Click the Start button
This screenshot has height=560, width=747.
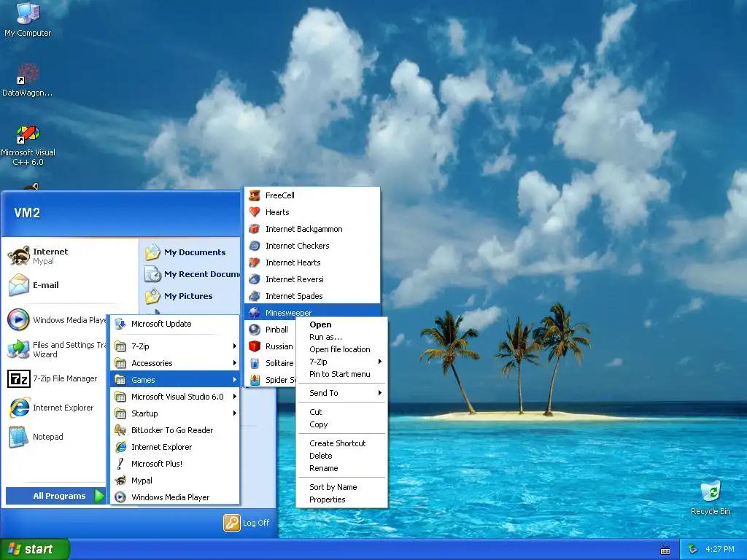pos(35,549)
